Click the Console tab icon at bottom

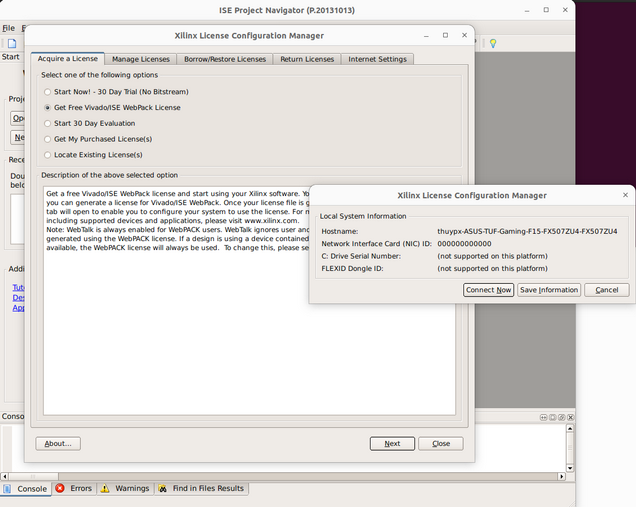[x=7, y=488]
